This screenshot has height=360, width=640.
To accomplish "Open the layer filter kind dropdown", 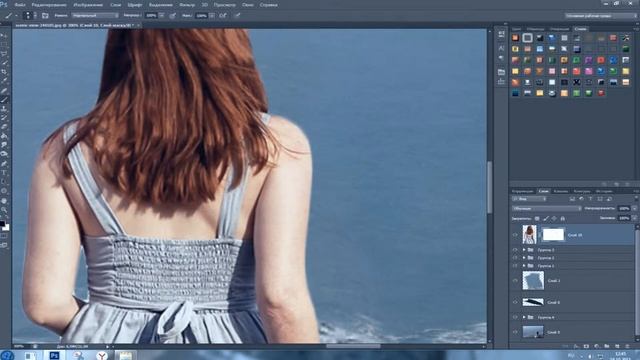I will (x=529, y=199).
